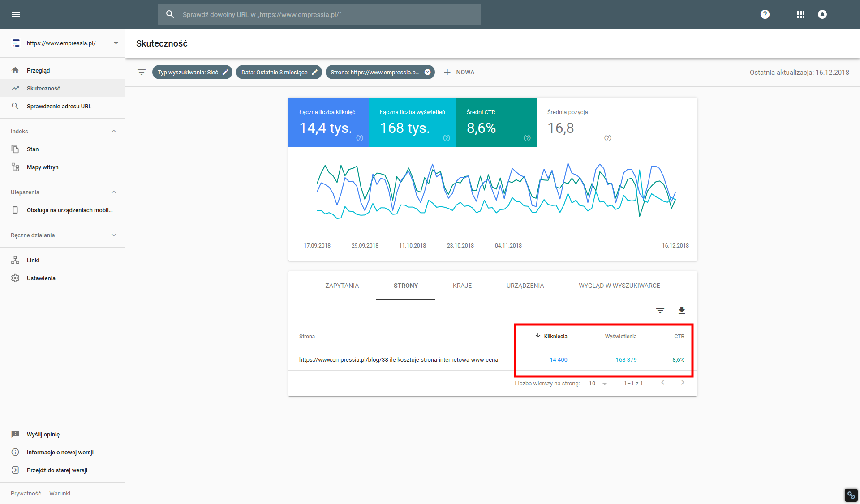Image resolution: width=860 pixels, height=504 pixels.
Task: Open help icon on Średni CTR card
Action: pos(527,138)
